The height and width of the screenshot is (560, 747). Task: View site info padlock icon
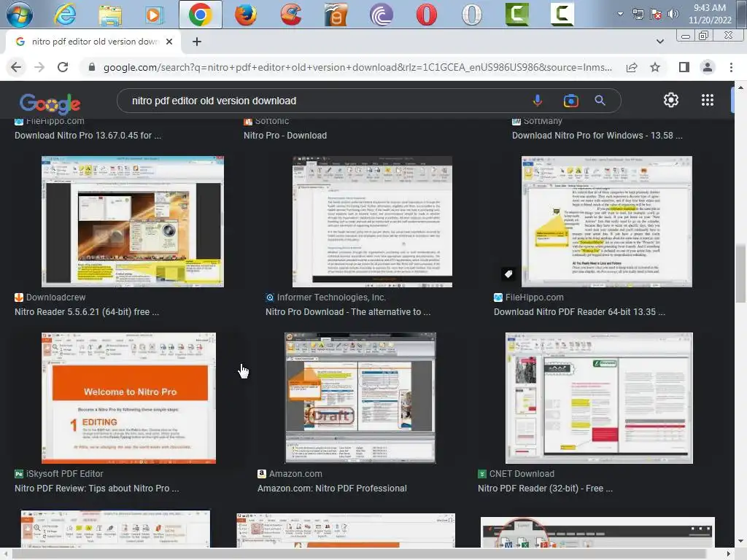click(x=92, y=67)
